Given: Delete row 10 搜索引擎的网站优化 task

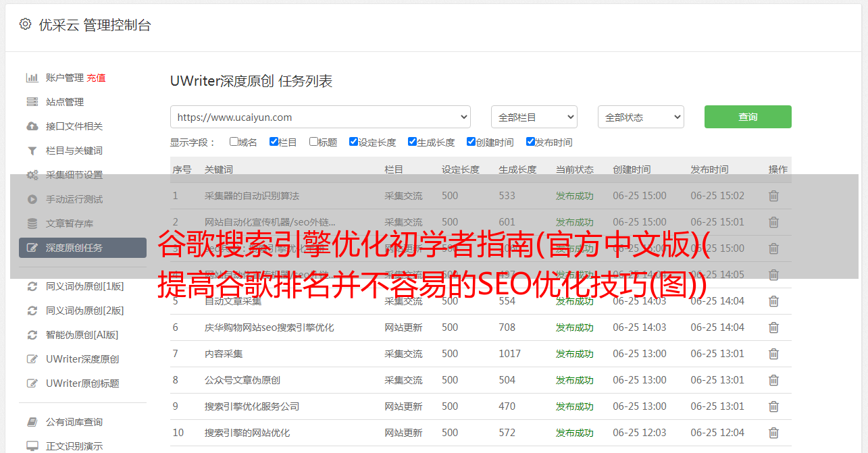Looking at the screenshot, I should tap(774, 433).
